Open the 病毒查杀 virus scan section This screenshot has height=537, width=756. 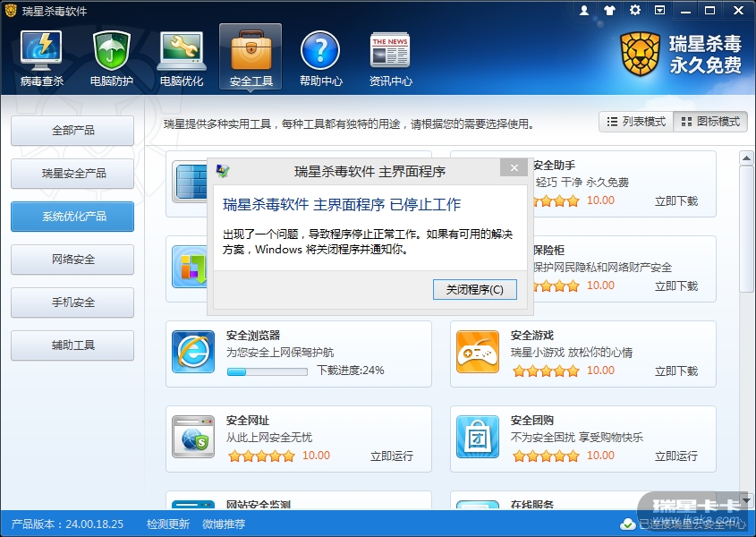click(41, 58)
